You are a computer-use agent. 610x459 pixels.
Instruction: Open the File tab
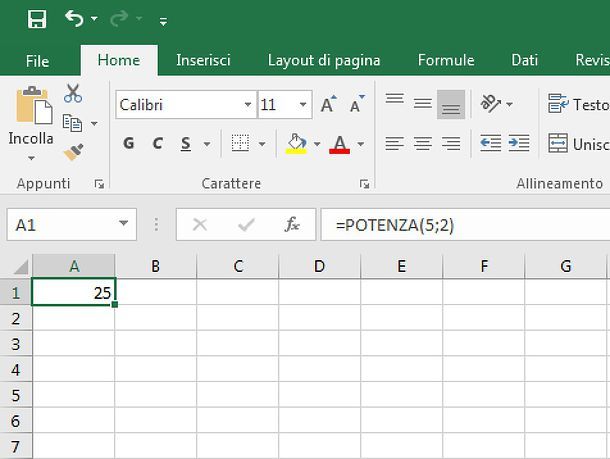(37, 61)
